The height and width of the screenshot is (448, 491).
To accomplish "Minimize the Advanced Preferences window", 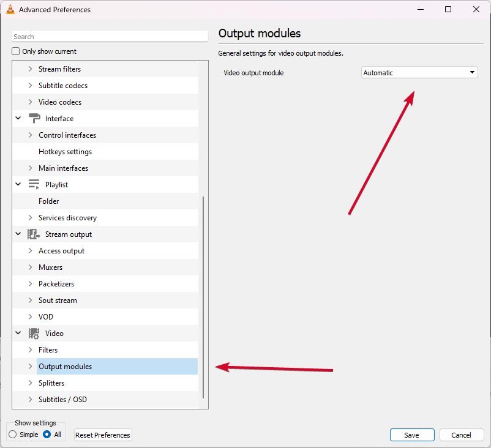I will pyautogui.click(x=421, y=9).
